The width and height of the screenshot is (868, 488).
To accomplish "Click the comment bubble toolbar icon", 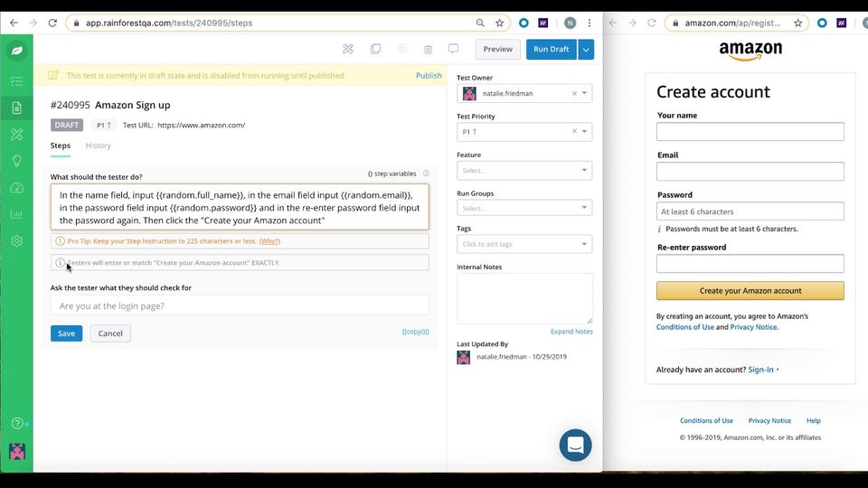I will point(453,49).
